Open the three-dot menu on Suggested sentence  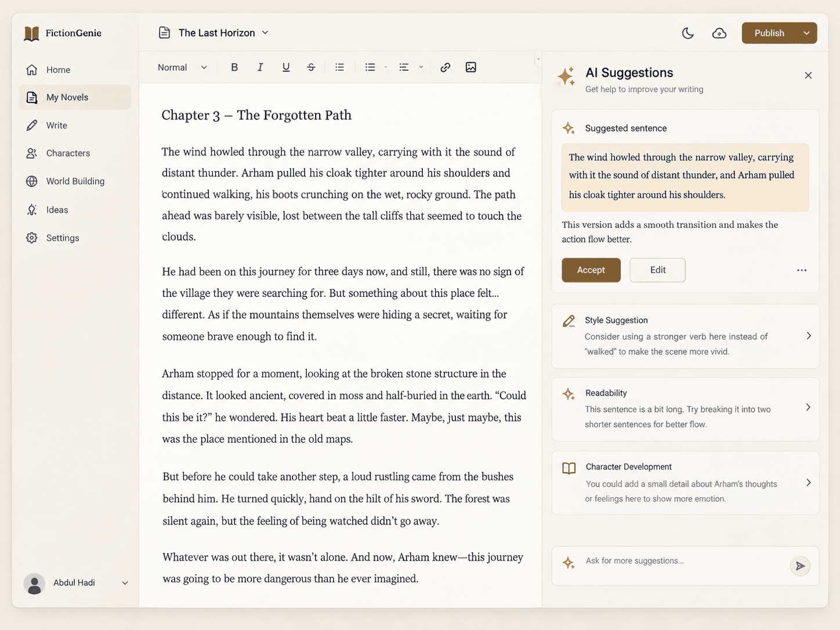coord(802,270)
